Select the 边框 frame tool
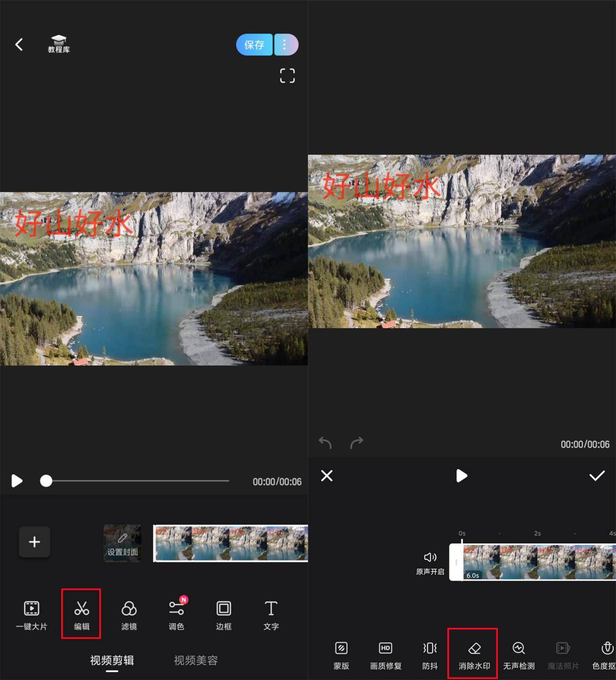 pyautogui.click(x=224, y=614)
